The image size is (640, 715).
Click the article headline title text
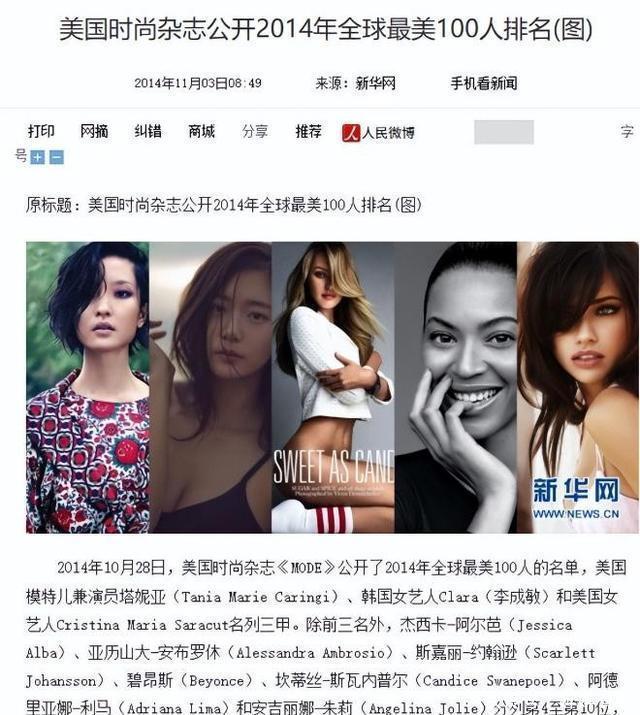(x=326, y=29)
